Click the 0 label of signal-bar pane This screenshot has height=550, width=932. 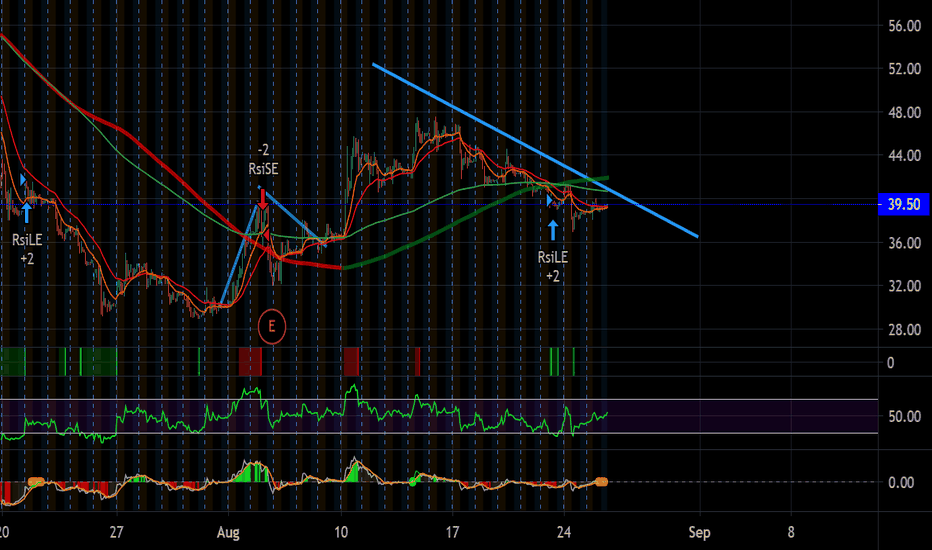(x=890, y=363)
